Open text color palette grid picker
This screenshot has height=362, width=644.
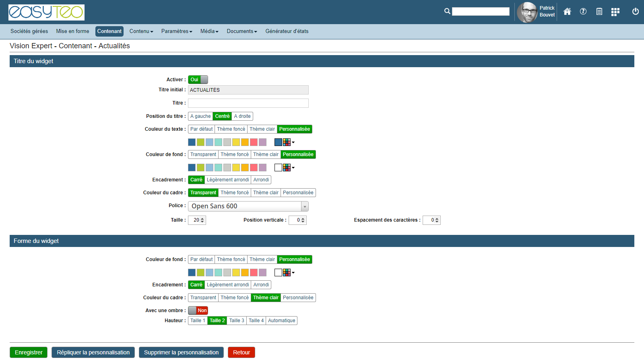[288, 142]
